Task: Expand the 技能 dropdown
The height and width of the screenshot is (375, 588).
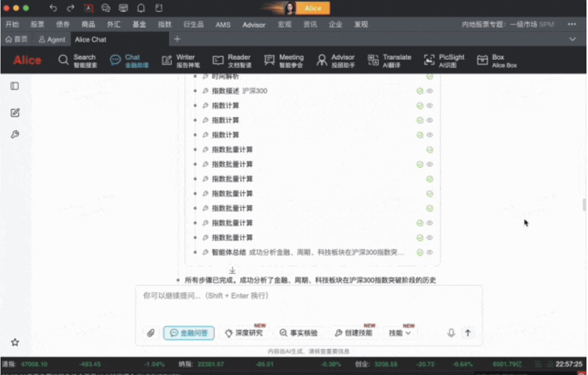Action: click(400, 333)
